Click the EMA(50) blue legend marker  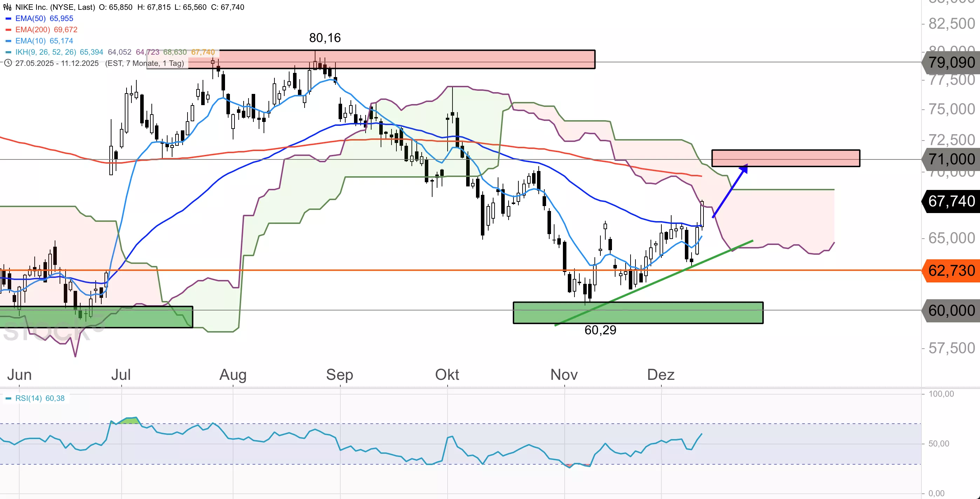coord(8,19)
